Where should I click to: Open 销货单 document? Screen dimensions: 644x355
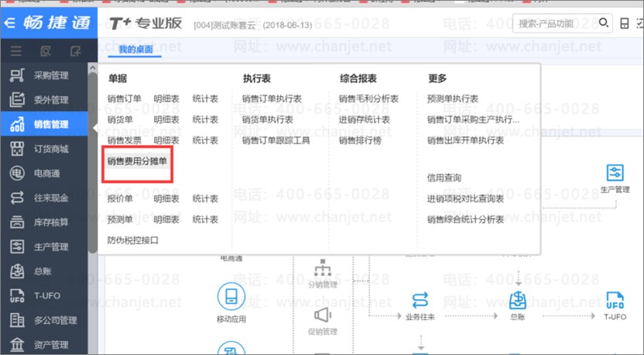pos(120,119)
